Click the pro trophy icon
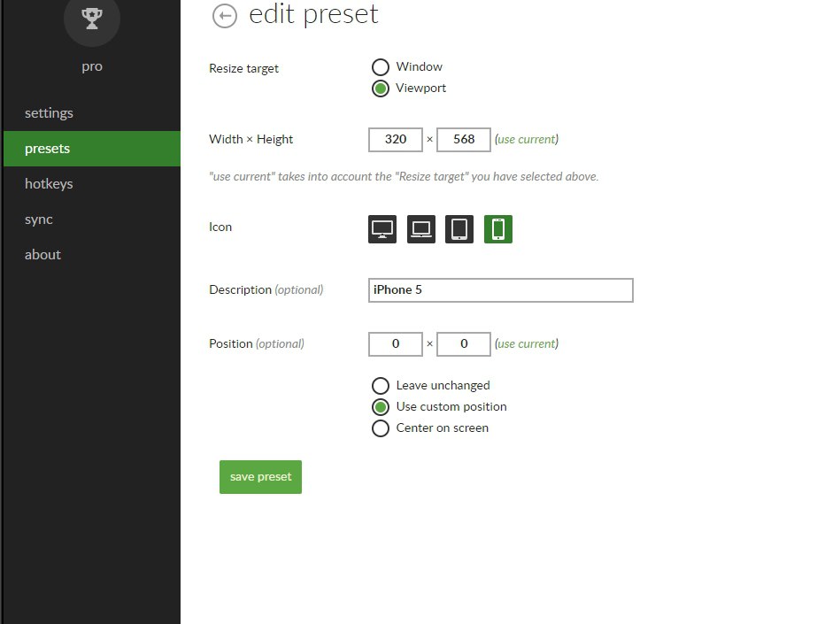The image size is (840, 624). (x=91, y=19)
